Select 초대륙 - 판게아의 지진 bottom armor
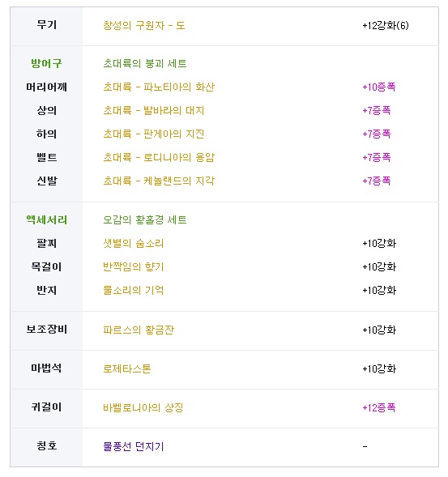Screen dimensions: 448x477 (154, 134)
